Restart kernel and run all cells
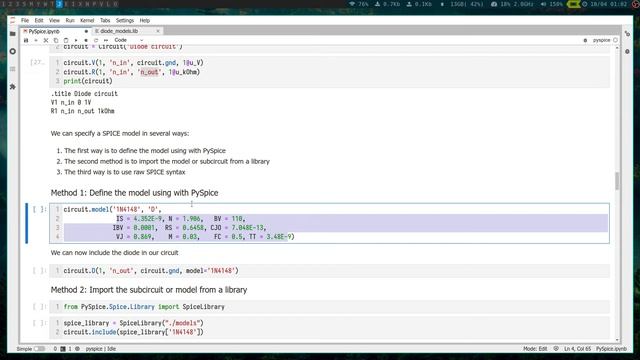 point(106,40)
